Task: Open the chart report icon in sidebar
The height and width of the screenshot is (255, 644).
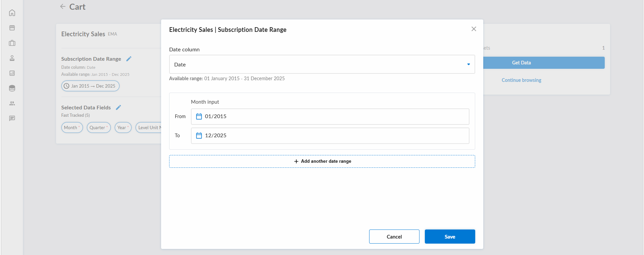Action: tap(12, 73)
